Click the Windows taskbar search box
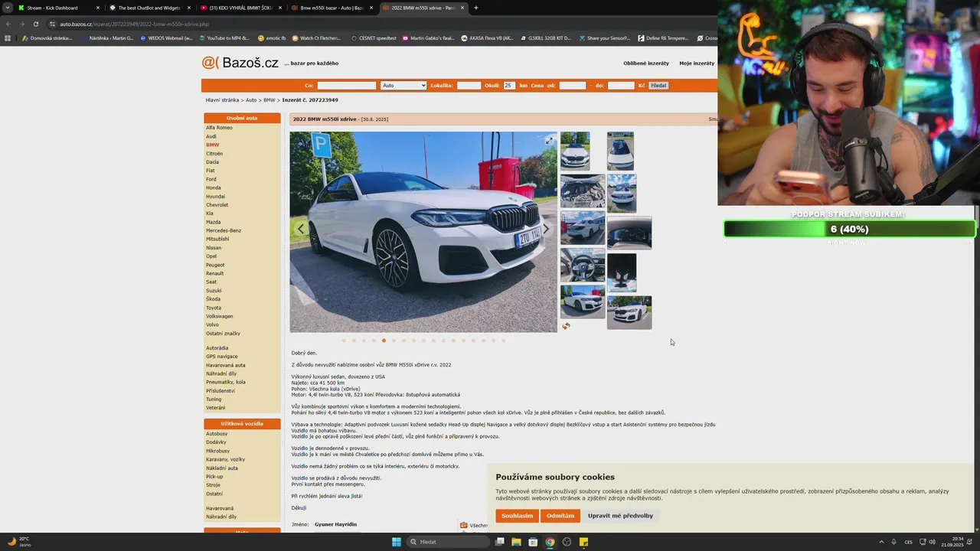The height and width of the screenshot is (551, 980). pyautogui.click(x=449, y=542)
